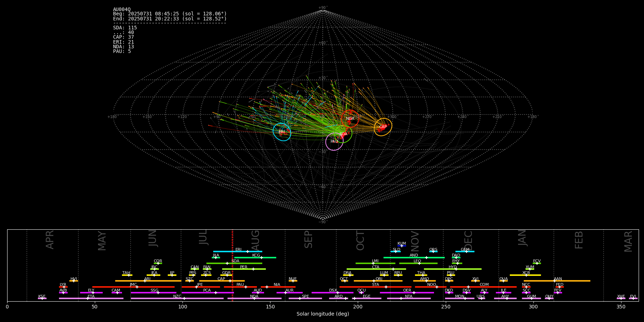Screen dimensions: 644x322
Task: Click the APR month label in timeline
Action: coord(50,240)
